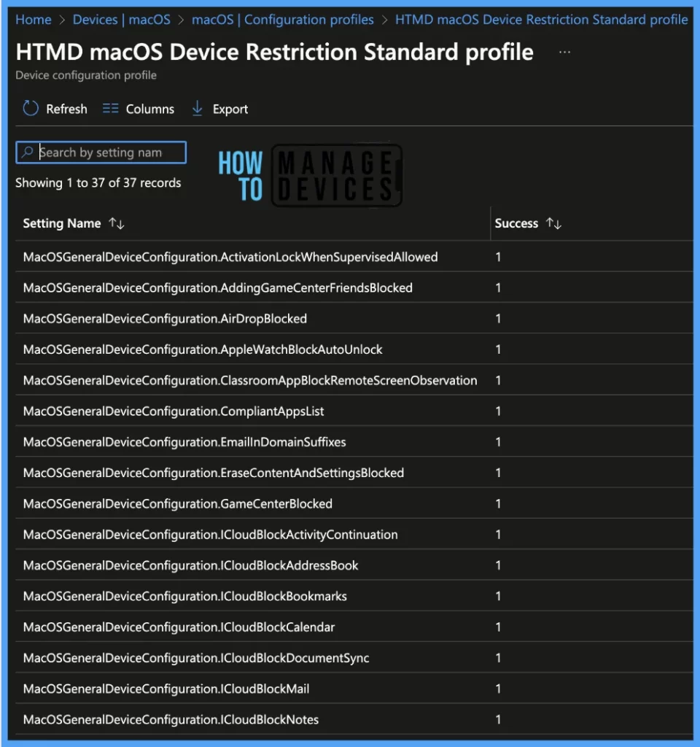Select AddingGameCenterFriendsBlocked setting row
700x747 pixels.
(354, 287)
